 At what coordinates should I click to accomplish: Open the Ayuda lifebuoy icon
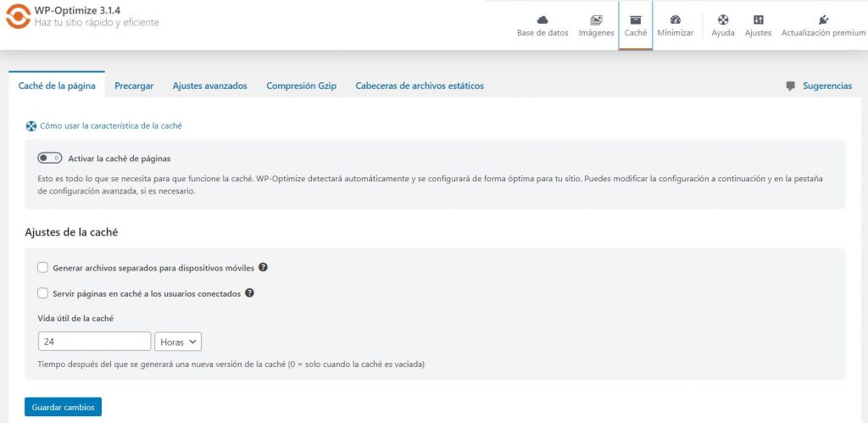[723, 20]
